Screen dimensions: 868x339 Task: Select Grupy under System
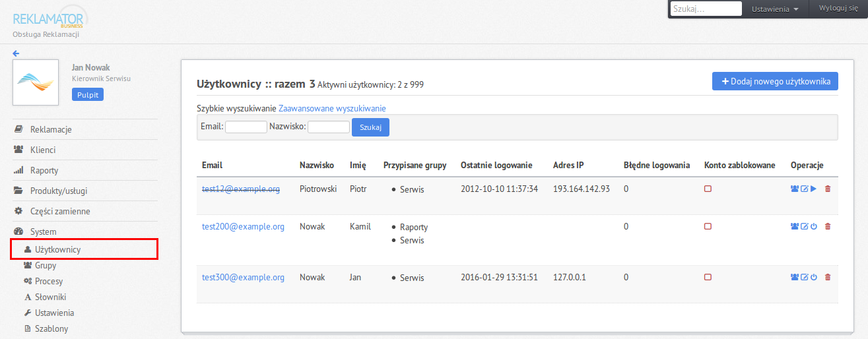point(46,265)
